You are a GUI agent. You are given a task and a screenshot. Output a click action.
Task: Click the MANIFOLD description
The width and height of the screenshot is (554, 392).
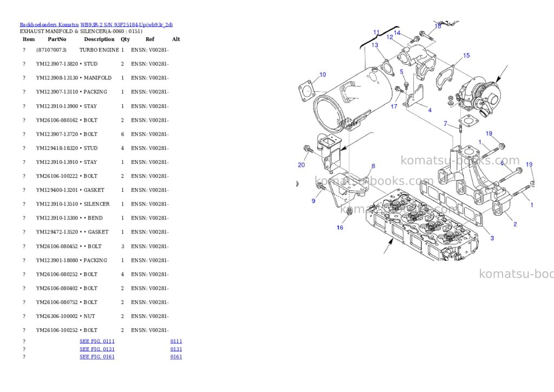point(97,78)
